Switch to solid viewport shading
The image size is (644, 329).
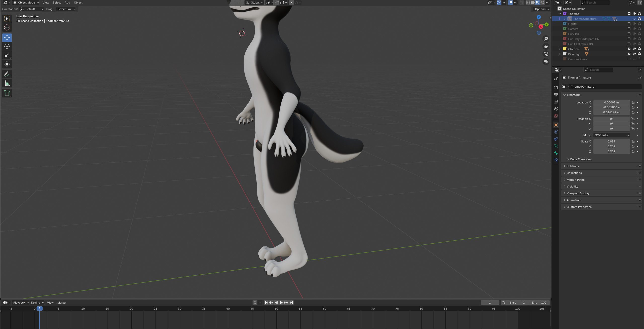(533, 3)
